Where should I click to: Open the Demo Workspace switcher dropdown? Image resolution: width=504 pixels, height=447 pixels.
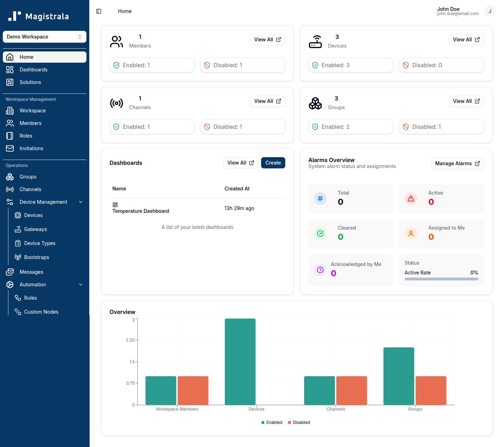tap(44, 37)
